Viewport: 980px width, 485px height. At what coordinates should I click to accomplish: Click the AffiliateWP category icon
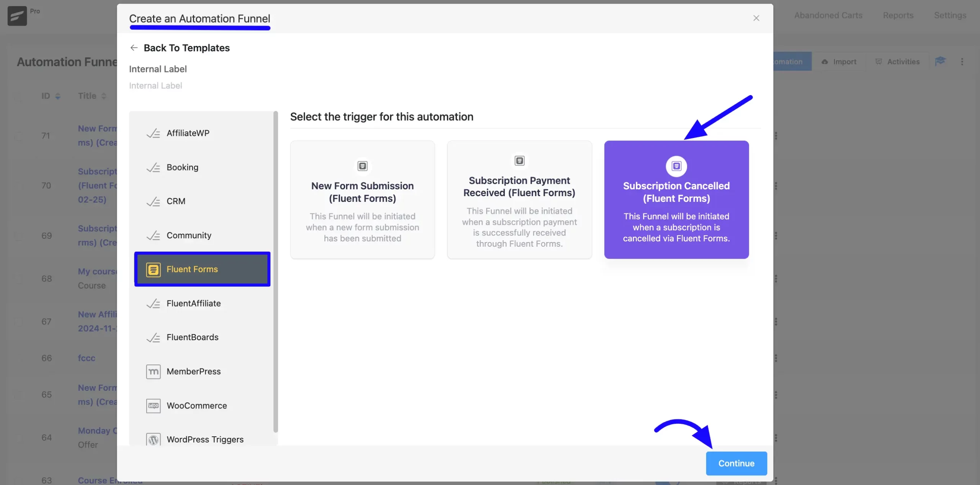coord(153,133)
